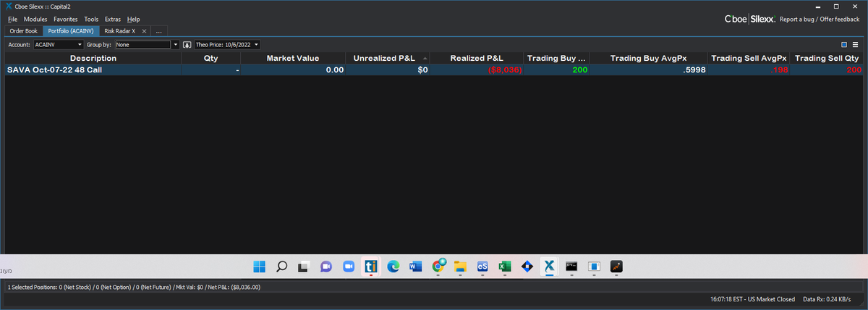Sort by the Description column header
Viewport: 868px width, 310px height.
pyautogui.click(x=93, y=58)
